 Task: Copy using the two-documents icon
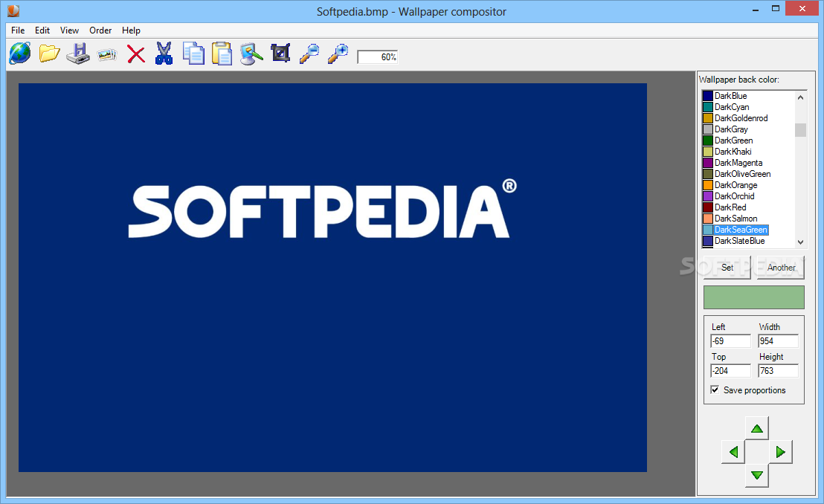193,54
